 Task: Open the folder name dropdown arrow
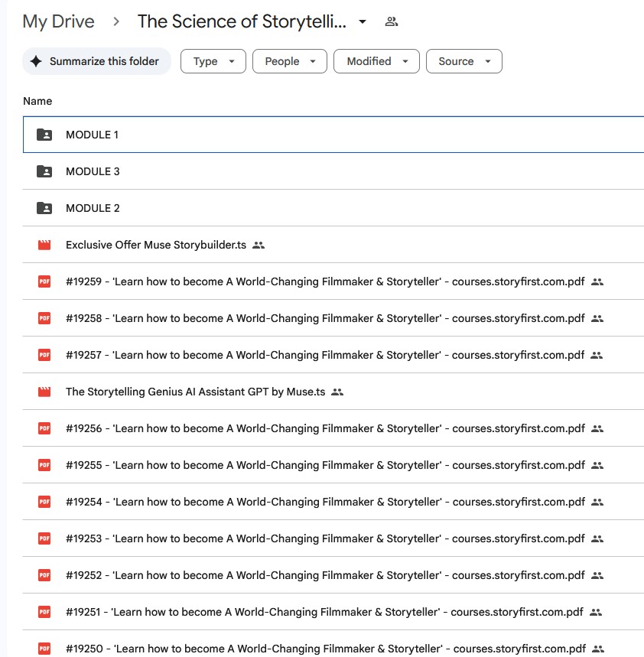click(363, 21)
